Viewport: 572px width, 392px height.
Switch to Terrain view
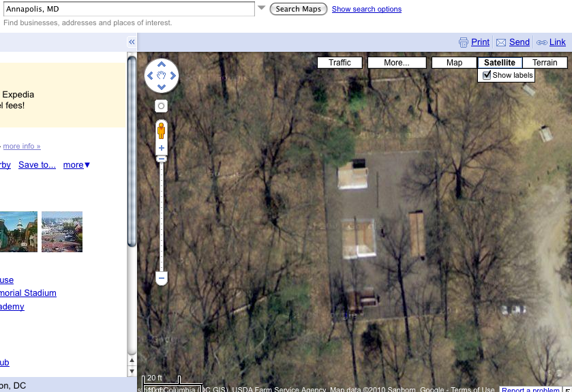pos(545,63)
